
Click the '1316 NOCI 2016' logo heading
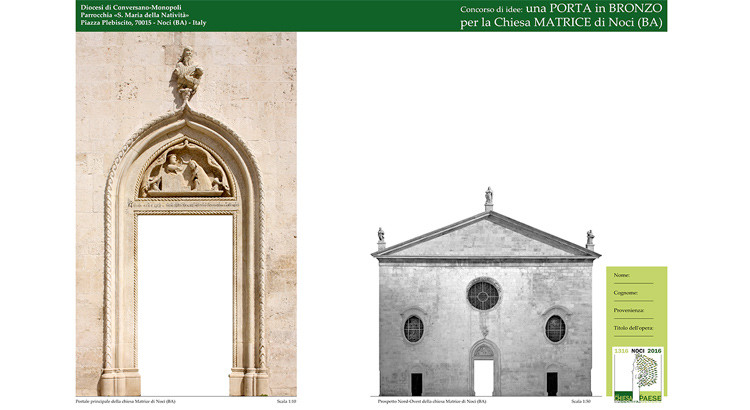[x=638, y=351]
